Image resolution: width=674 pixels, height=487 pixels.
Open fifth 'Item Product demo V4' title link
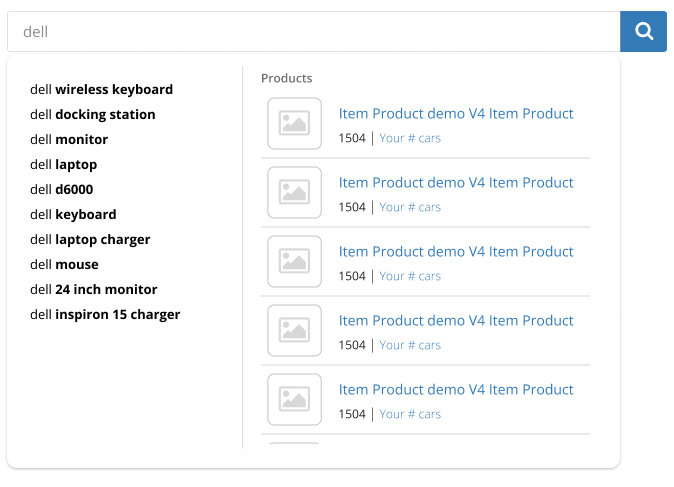tap(456, 389)
